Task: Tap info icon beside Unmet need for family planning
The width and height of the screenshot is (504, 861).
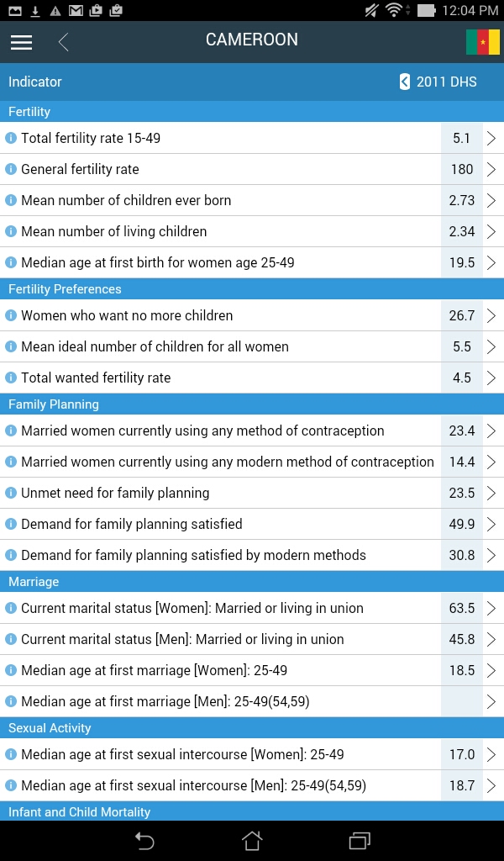Action: coord(11,493)
